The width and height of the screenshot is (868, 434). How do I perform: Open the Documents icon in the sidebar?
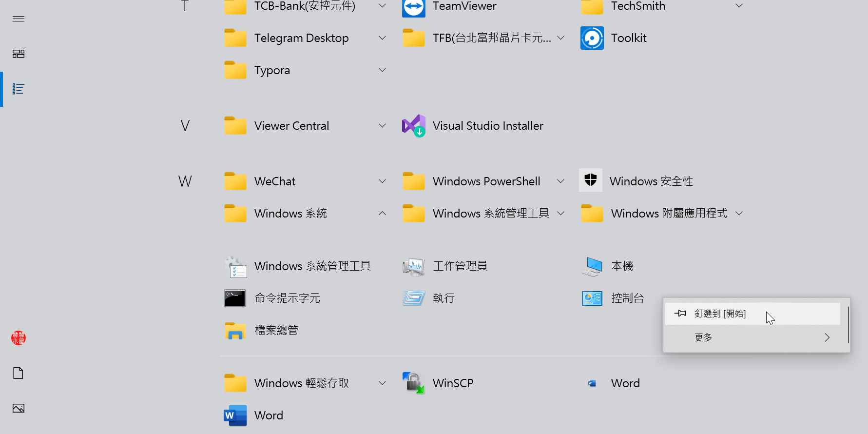click(x=19, y=373)
